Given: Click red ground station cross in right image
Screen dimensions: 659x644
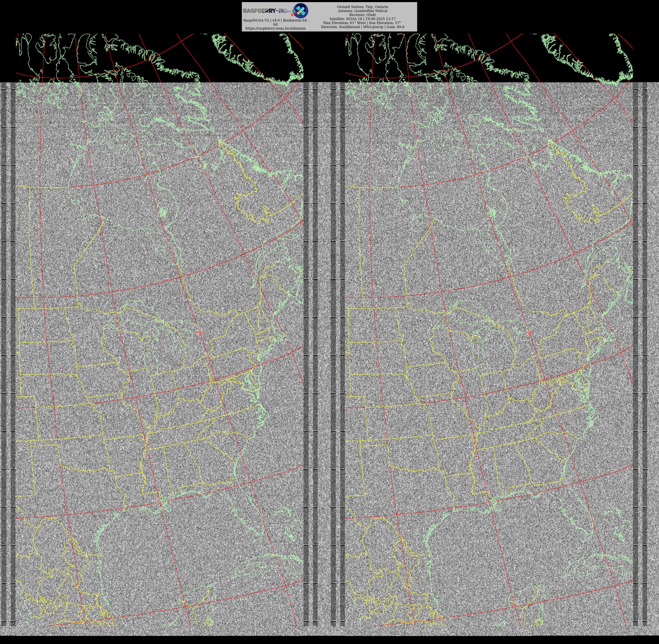Looking at the screenshot, I should click(x=530, y=333).
